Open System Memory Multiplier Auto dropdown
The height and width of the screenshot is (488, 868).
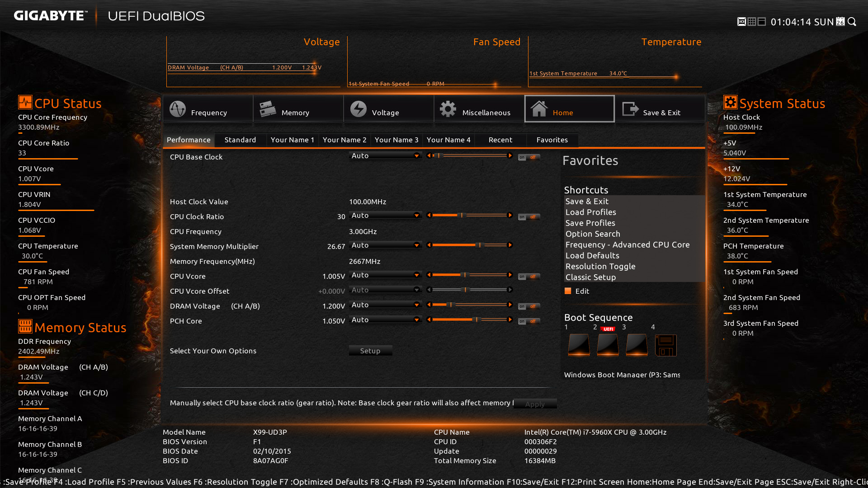click(385, 245)
